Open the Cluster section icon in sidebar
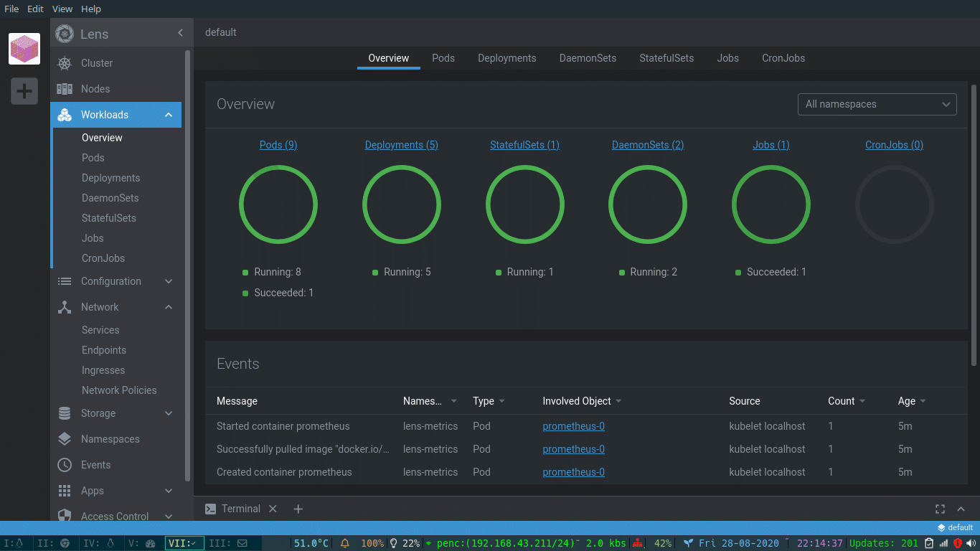 point(64,63)
